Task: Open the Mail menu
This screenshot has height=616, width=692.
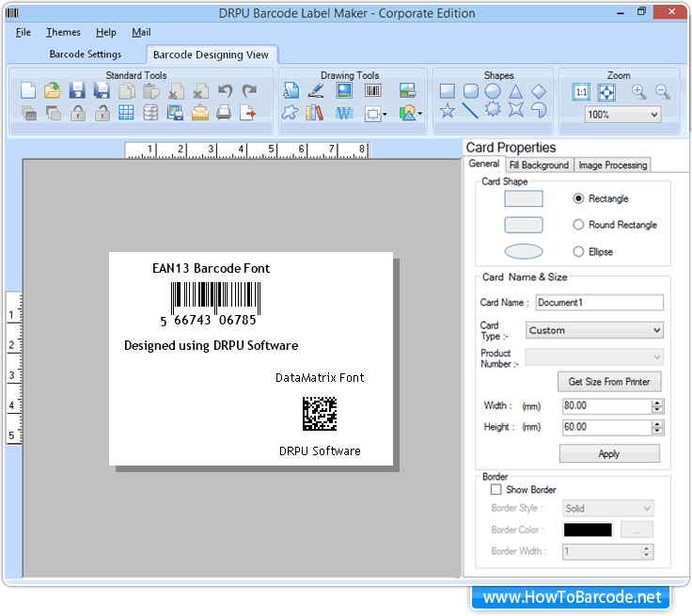Action: (141, 32)
